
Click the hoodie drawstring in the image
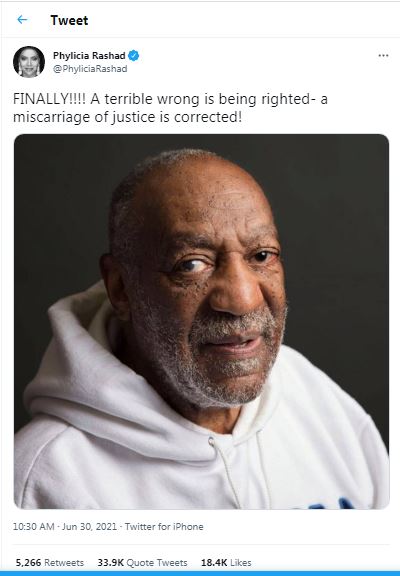click(225, 472)
